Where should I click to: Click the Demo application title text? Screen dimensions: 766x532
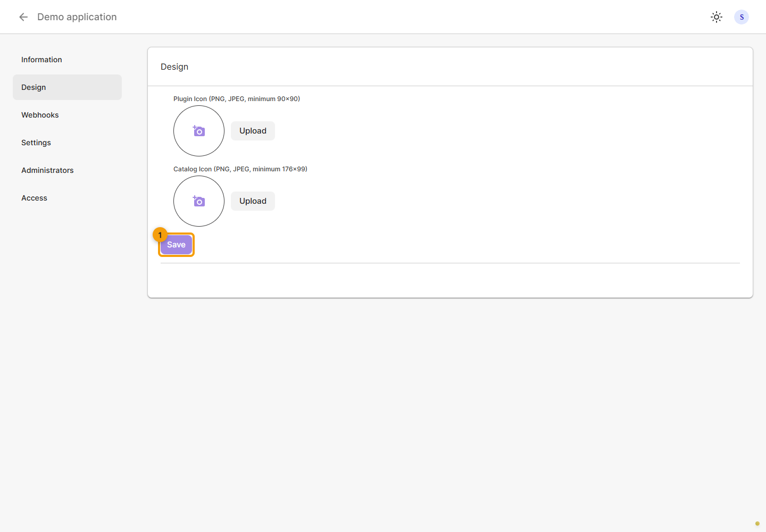pyautogui.click(x=77, y=17)
